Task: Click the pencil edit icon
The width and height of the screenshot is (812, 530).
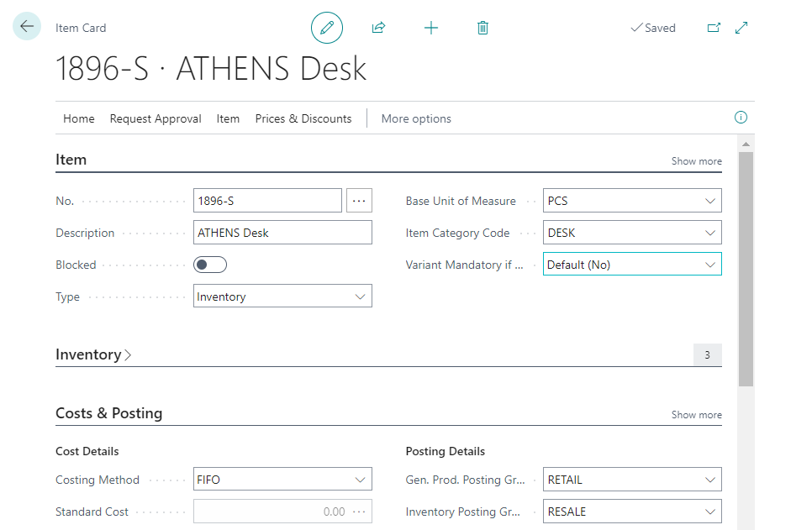Action: click(327, 28)
